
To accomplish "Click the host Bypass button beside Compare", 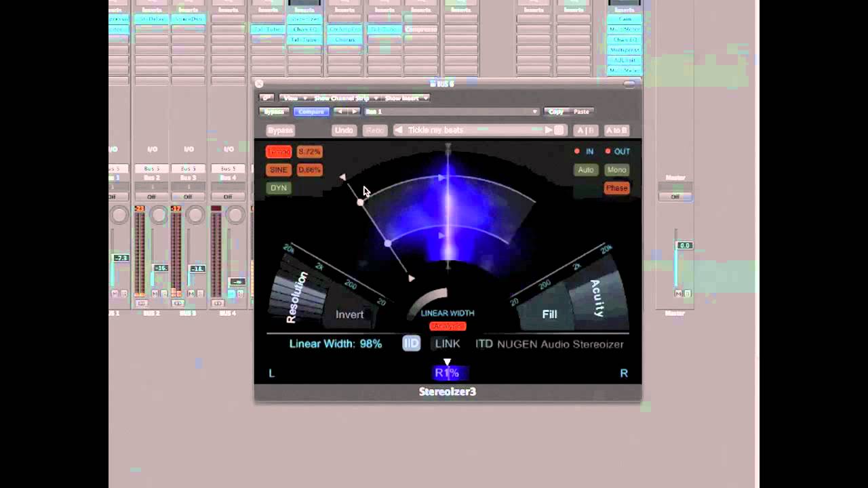I will point(273,111).
